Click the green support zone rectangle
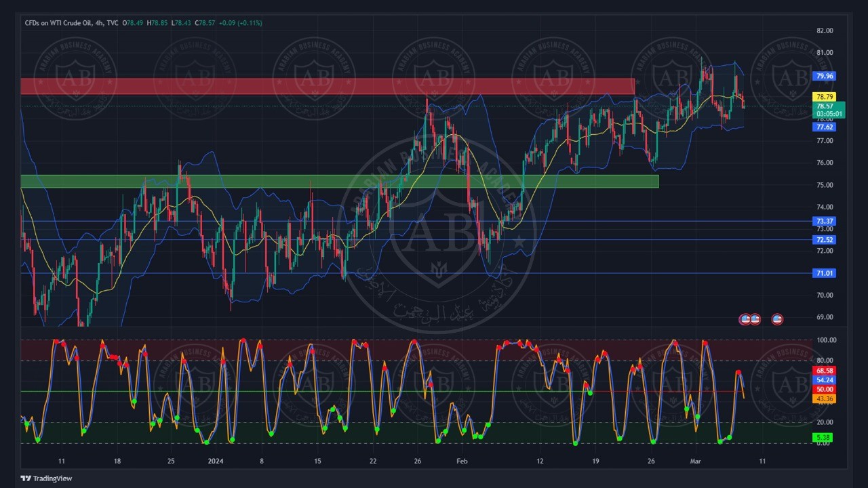The image size is (868, 488). [x=339, y=181]
